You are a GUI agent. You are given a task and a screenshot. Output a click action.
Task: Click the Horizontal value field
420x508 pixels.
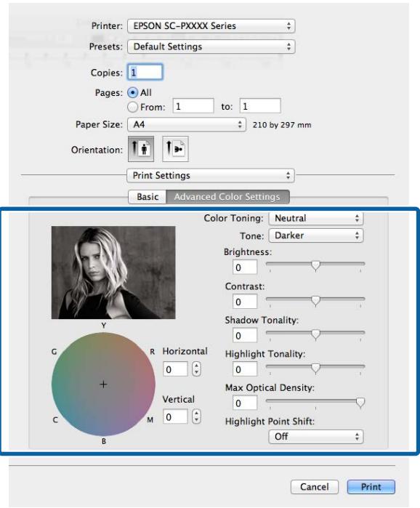coord(175,369)
